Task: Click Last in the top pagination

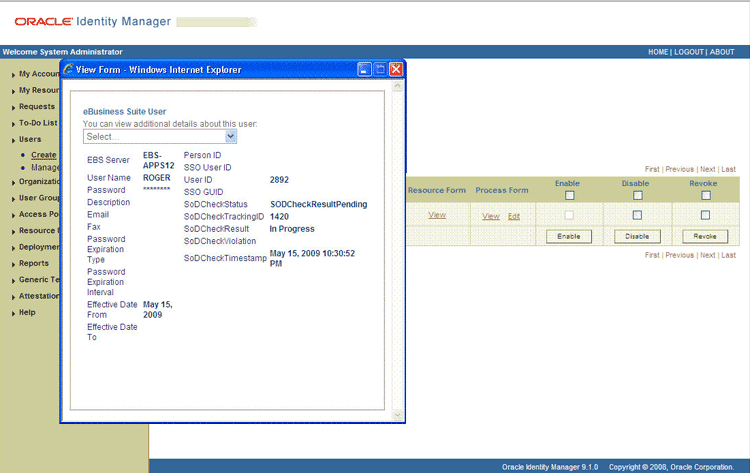Action: 728,169
